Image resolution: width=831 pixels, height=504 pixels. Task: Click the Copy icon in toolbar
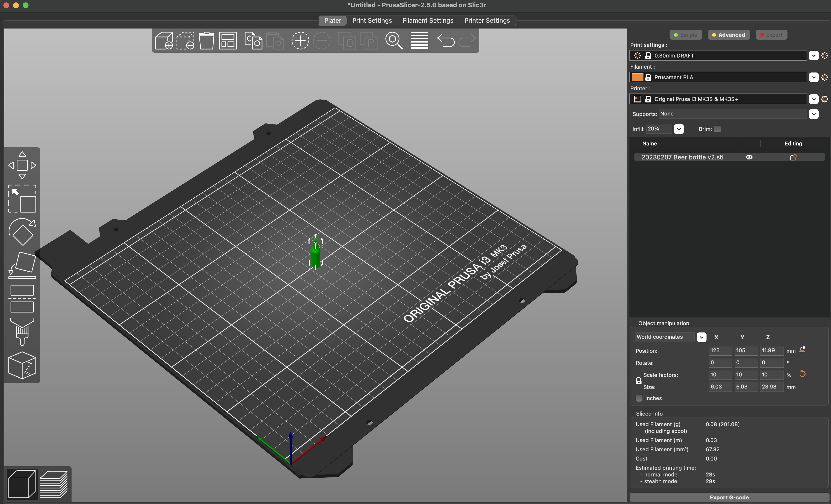click(253, 41)
